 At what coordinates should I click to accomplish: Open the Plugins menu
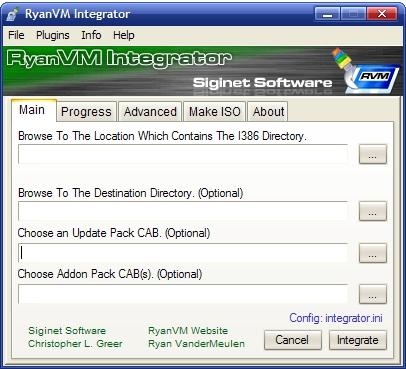53,35
